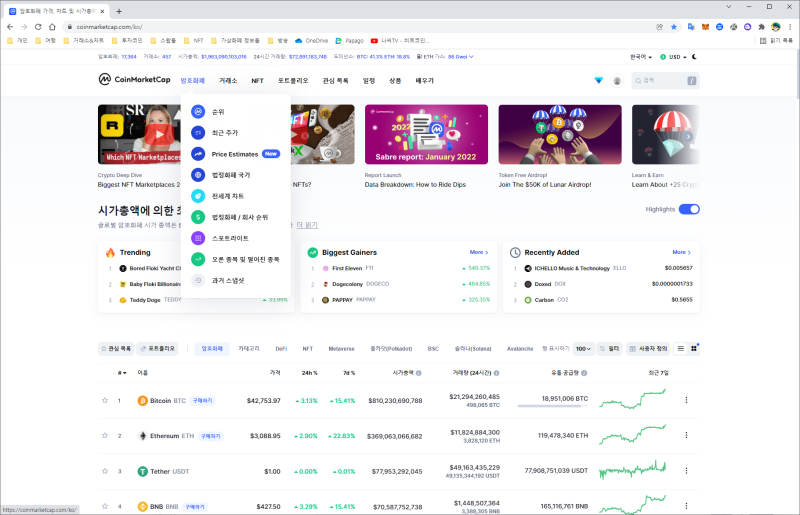The image size is (800, 515).
Task: Open 오른 종목 및 떨어진 종목 entry
Action: point(245,259)
